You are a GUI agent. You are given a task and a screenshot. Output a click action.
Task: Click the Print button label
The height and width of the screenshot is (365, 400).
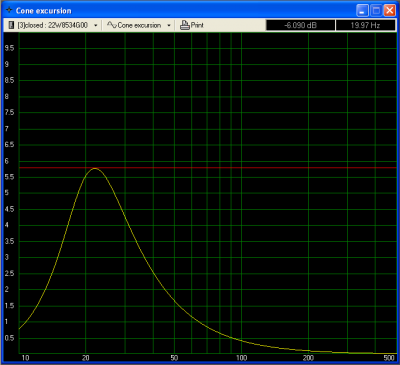pyautogui.click(x=197, y=25)
